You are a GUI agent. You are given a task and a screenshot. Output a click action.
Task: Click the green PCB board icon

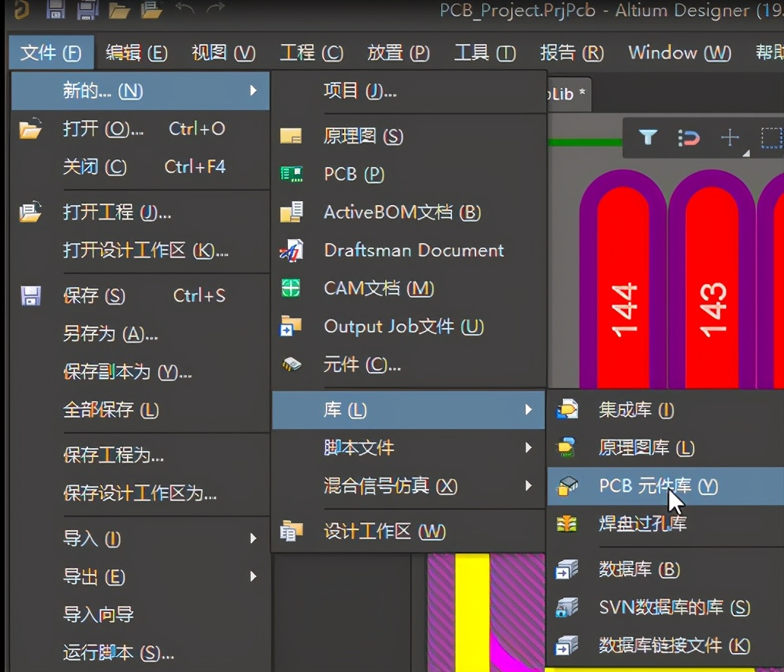[291, 174]
